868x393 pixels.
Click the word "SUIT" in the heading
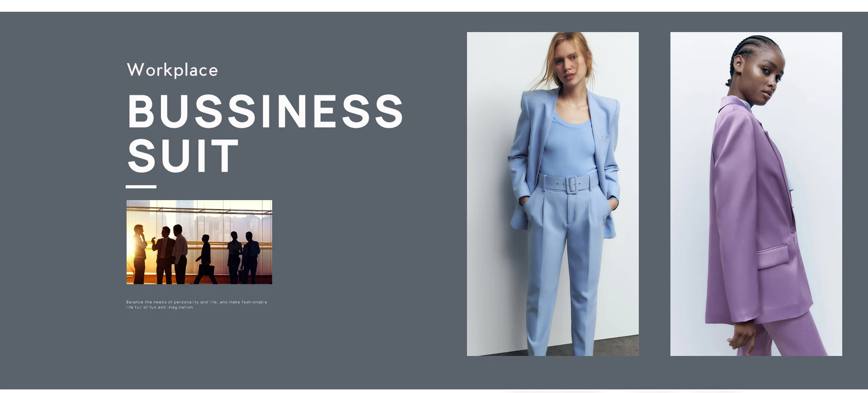click(183, 156)
